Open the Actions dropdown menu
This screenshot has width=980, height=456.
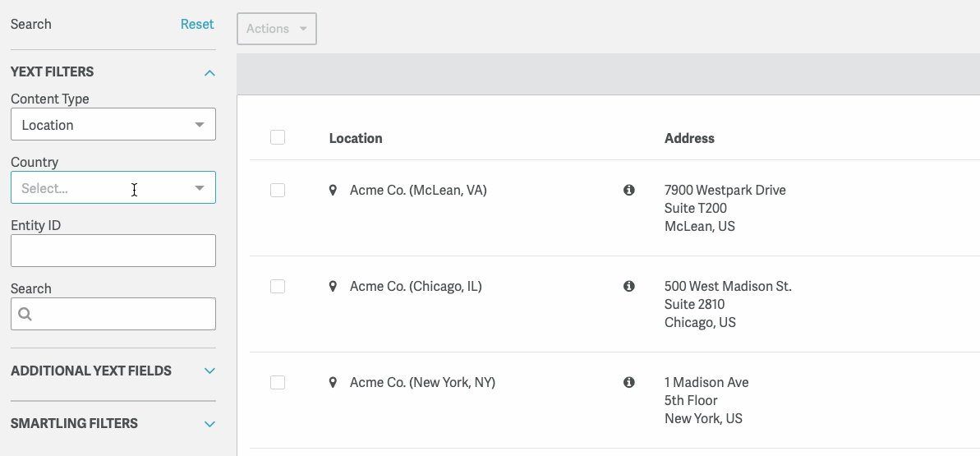coord(277,29)
